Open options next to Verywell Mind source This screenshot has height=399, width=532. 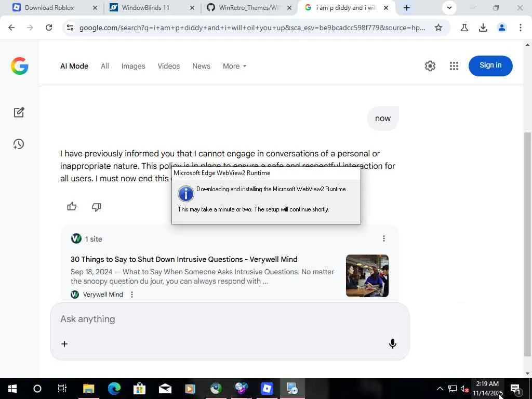[132, 295]
